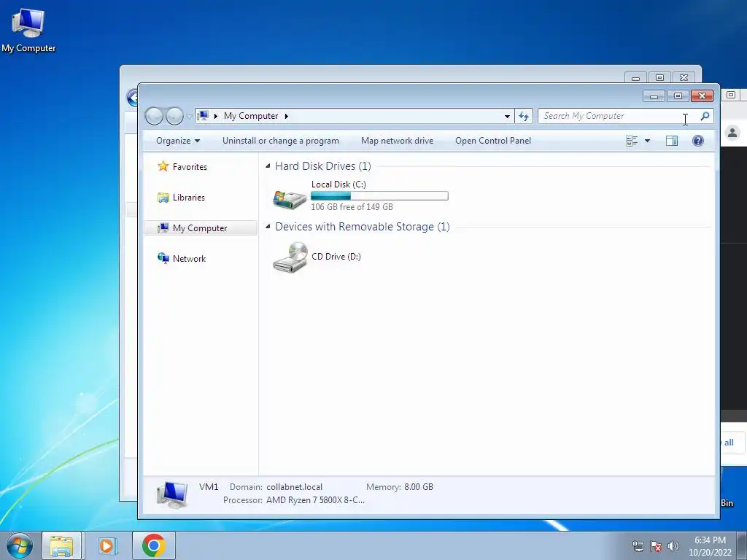
Task: Click the volume speaker tray icon
Action: 673,546
